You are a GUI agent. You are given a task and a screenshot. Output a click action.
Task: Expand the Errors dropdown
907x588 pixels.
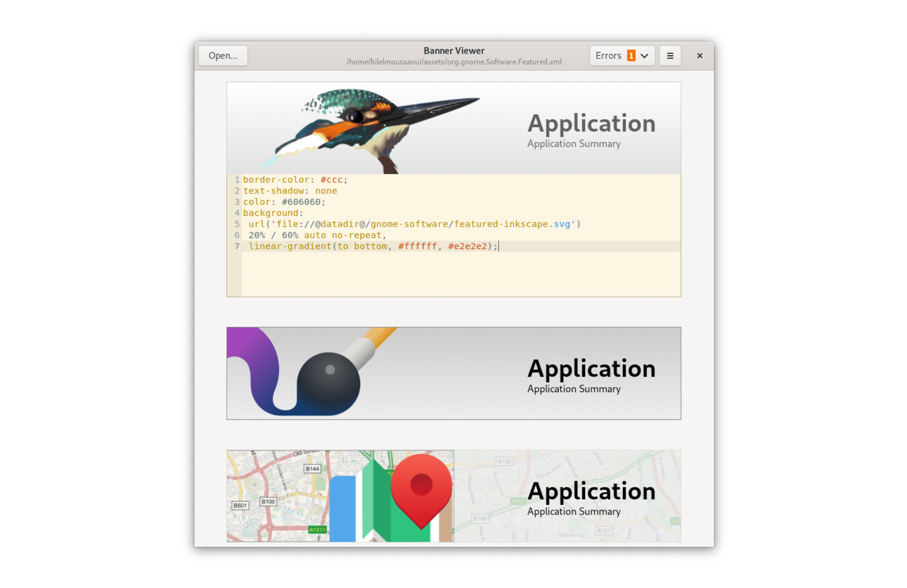622,56
